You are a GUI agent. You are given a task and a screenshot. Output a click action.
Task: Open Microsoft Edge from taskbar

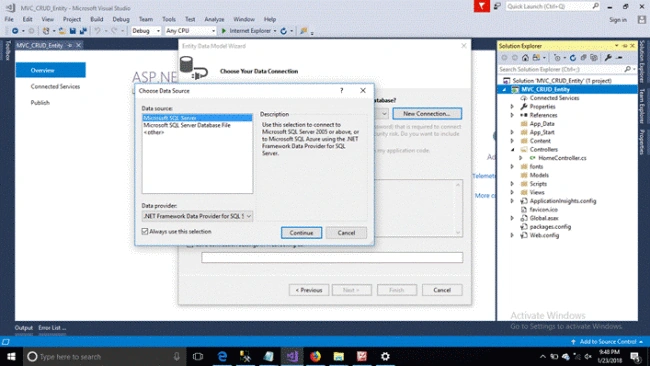[x=223, y=356]
